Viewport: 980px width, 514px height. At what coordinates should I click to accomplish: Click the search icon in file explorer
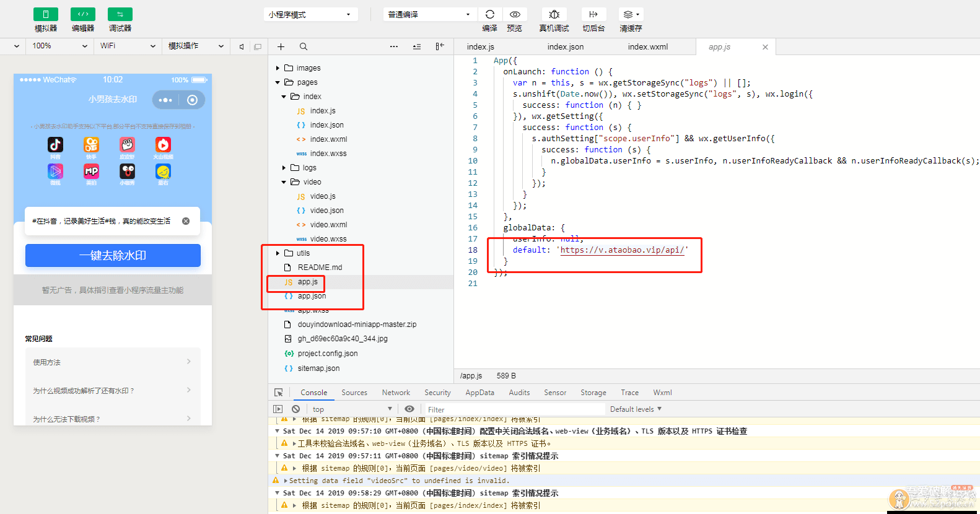[304, 46]
